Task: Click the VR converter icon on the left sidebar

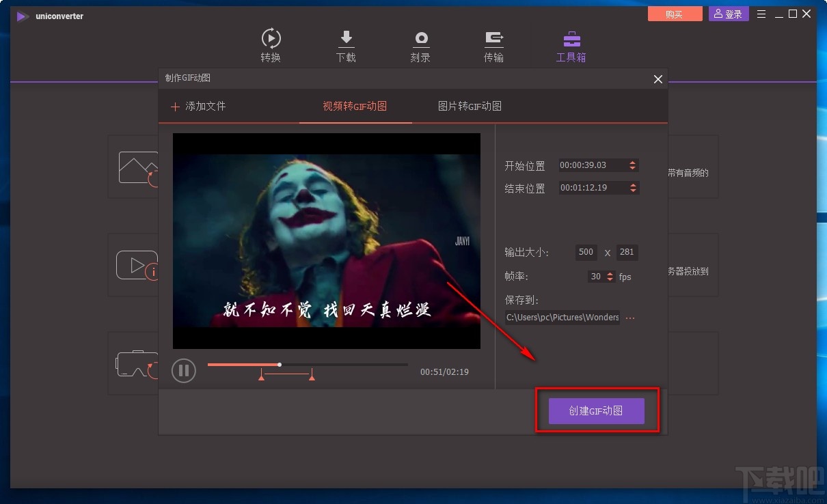Action: tap(139, 364)
